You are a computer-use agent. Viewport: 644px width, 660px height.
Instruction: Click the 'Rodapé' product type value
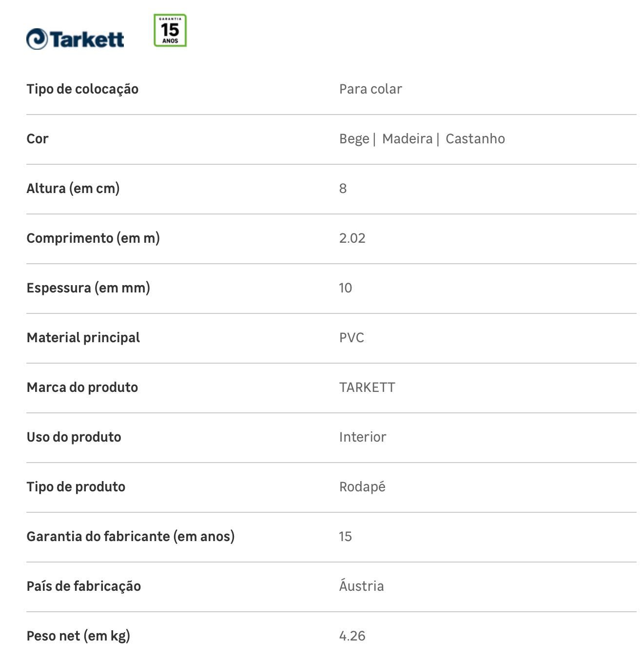point(362,487)
